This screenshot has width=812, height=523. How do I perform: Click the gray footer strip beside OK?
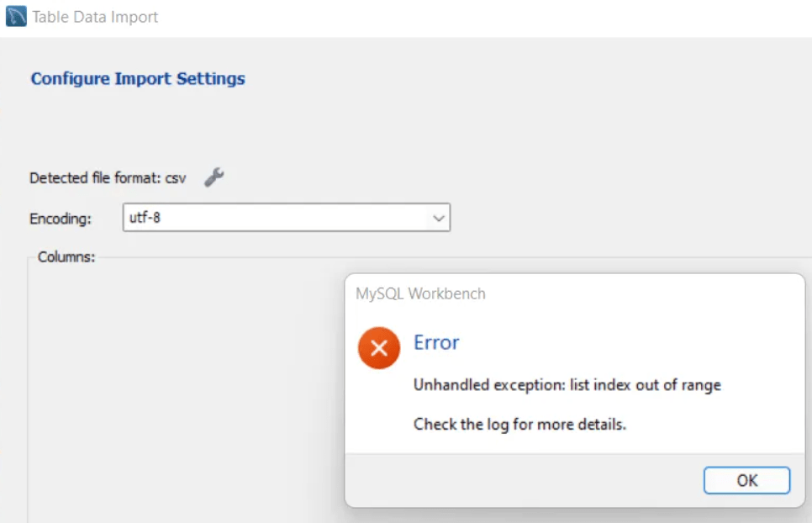pyautogui.click(x=521, y=480)
